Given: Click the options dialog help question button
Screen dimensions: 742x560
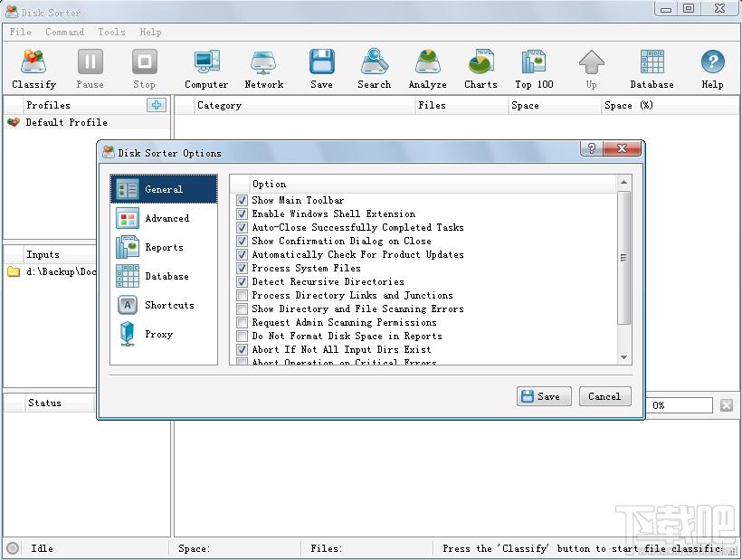Looking at the screenshot, I should tap(592, 148).
